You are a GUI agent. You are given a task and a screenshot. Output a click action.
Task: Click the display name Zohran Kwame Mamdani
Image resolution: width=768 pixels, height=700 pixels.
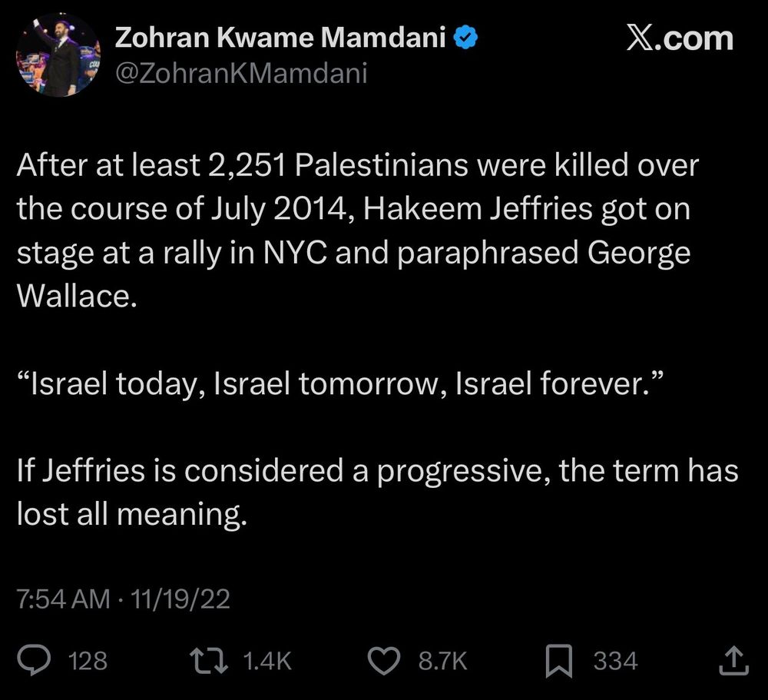pyautogui.click(x=280, y=36)
